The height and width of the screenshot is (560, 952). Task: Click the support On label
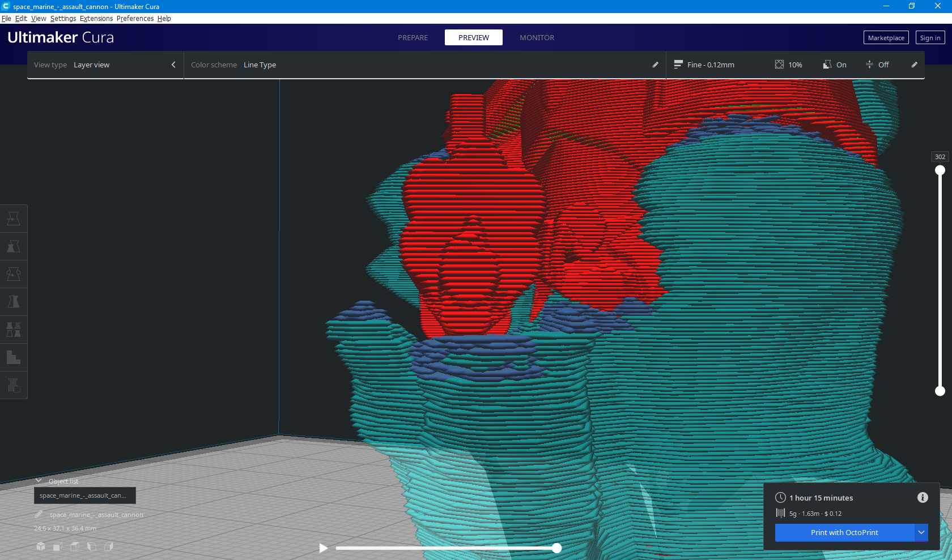(841, 65)
